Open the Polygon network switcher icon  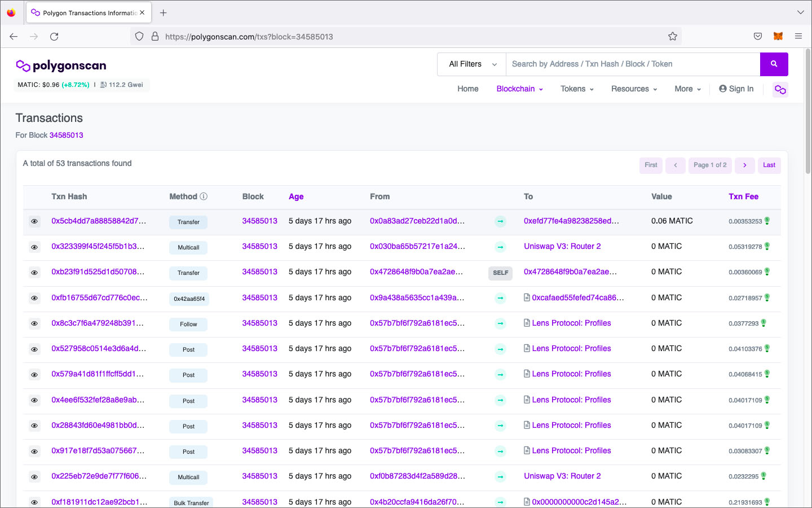pos(780,89)
